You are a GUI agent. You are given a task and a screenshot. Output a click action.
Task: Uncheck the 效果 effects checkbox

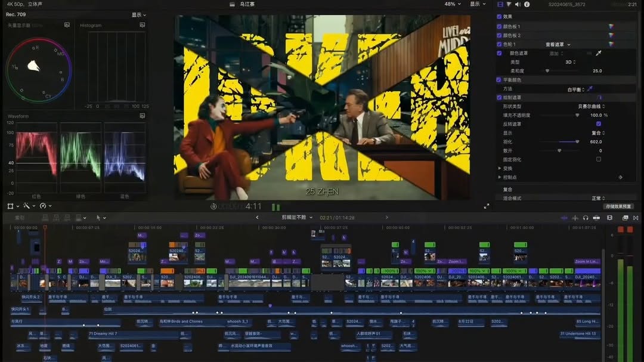[499, 17]
